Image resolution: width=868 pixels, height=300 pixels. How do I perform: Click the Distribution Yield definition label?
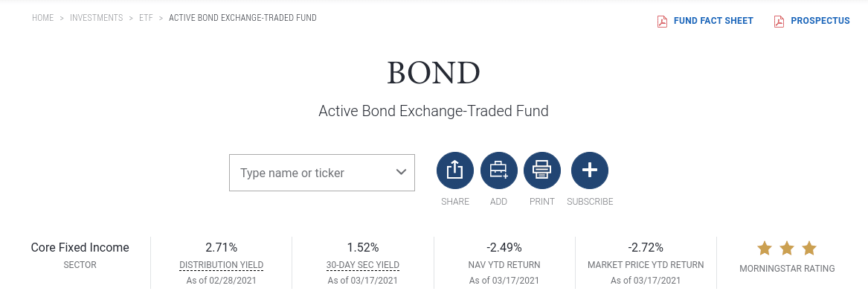click(222, 265)
